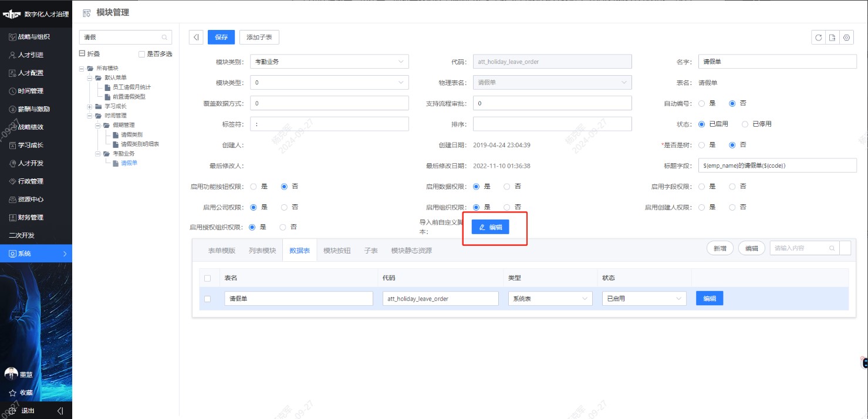The height and width of the screenshot is (419, 868).
Task: Click the export document icon top right
Action: pos(832,37)
